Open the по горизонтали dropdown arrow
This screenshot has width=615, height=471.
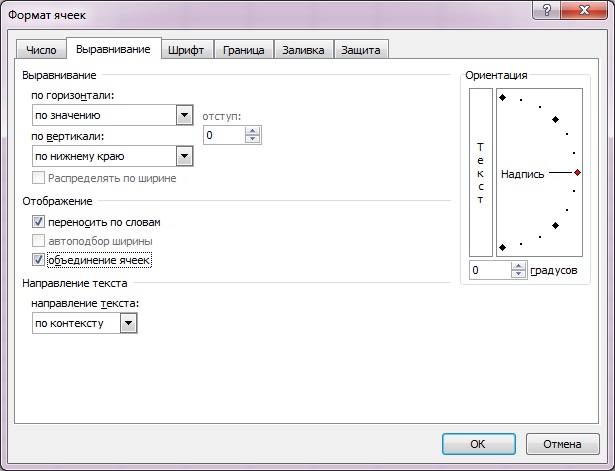[184, 115]
